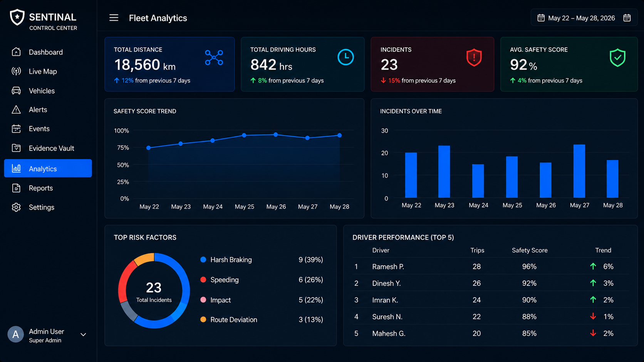The width and height of the screenshot is (644, 362).
Task: Click the Impact pink legend dot
Action: click(203, 300)
